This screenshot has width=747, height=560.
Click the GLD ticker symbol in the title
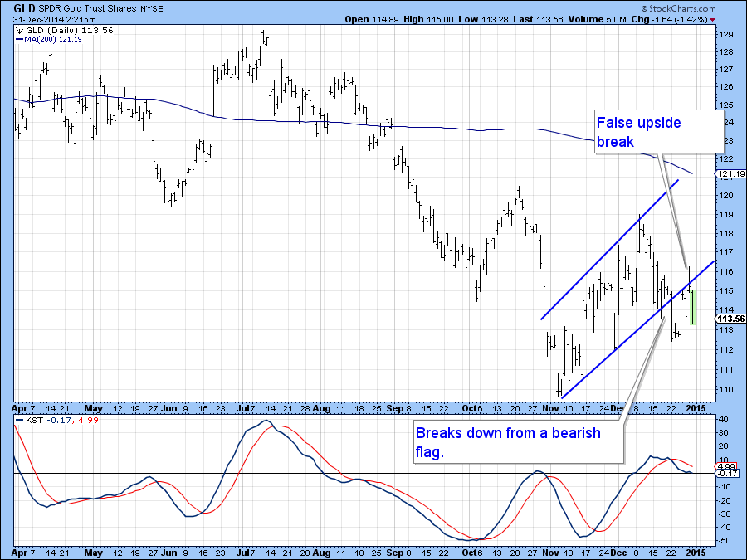pyautogui.click(x=24, y=8)
